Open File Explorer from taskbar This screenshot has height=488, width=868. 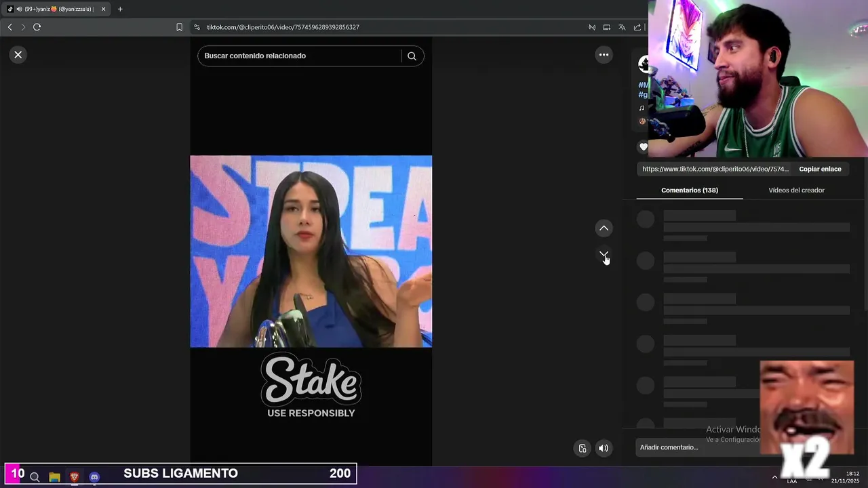point(55,477)
